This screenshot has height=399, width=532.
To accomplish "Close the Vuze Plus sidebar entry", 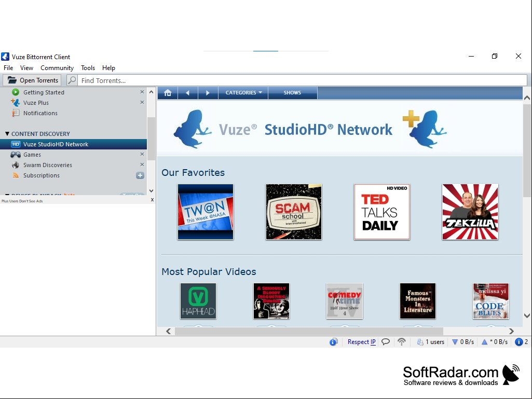I will pos(142,102).
